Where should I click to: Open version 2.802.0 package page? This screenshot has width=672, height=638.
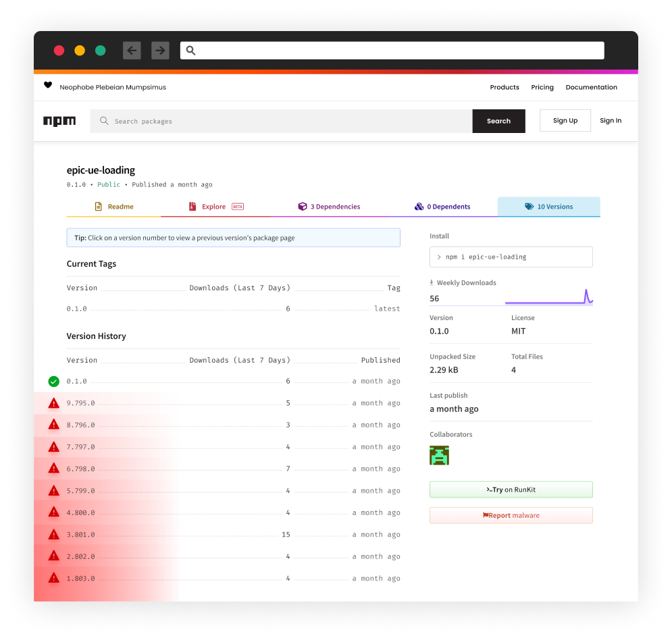point(80,556)
